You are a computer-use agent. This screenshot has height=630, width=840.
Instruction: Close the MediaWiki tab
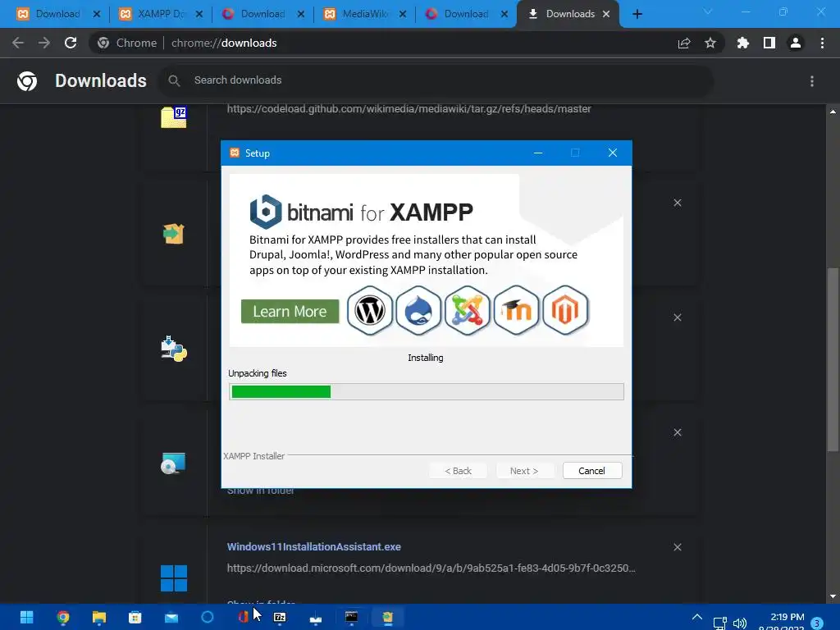click(402, 15)
